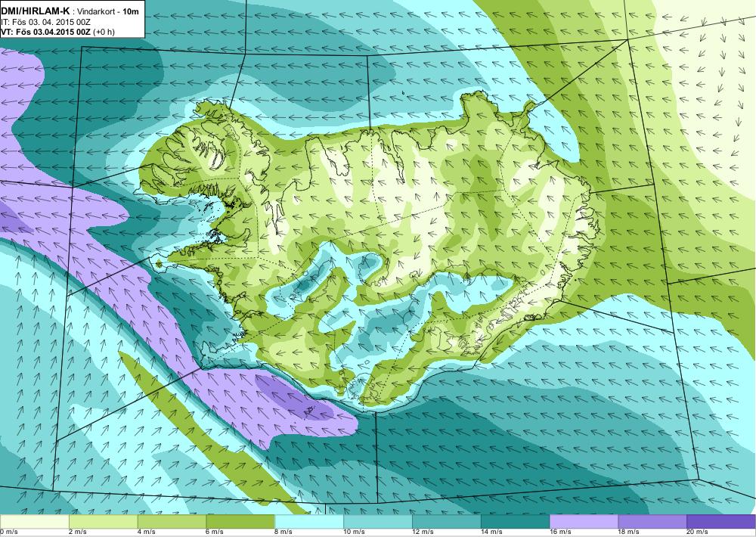Click the "10 m/s" legend label
The height and width of the screenshot is (537, 756).
[x=355, y=532]
